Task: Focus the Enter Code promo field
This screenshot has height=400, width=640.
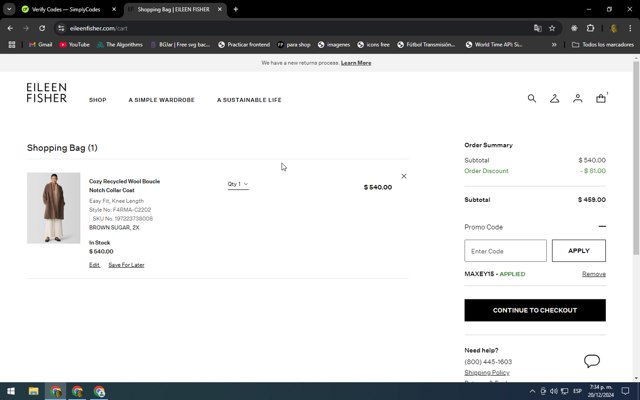Action: pos(505,251)
